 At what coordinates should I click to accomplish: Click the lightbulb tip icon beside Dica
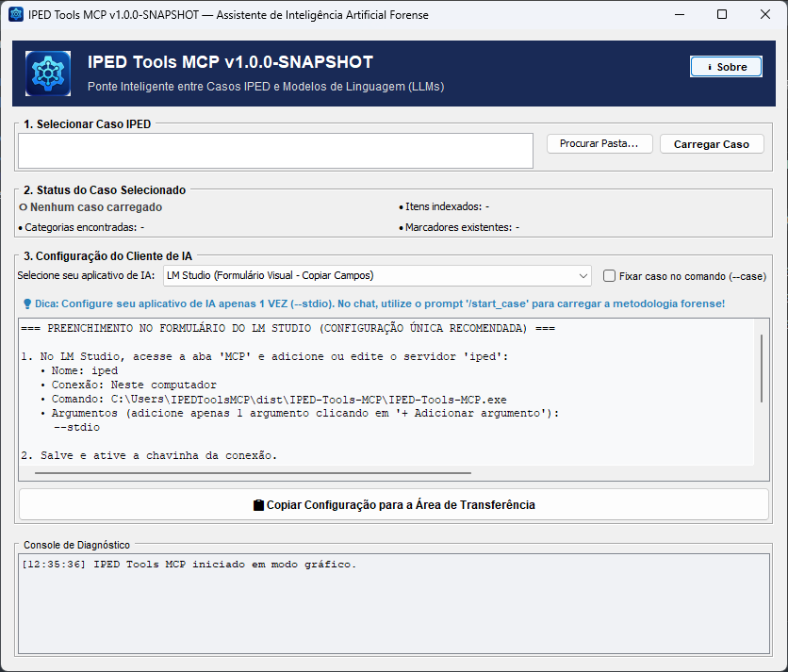coord(27,303)
